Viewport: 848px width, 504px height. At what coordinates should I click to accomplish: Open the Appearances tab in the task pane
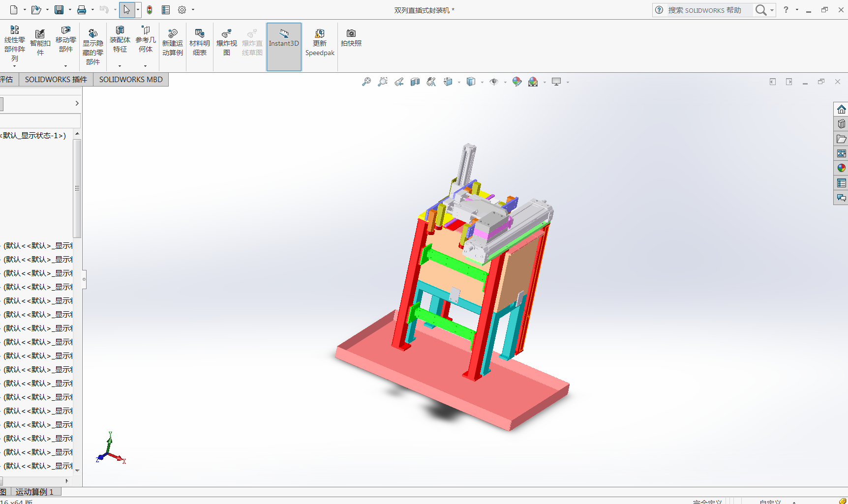pos(841,168)
